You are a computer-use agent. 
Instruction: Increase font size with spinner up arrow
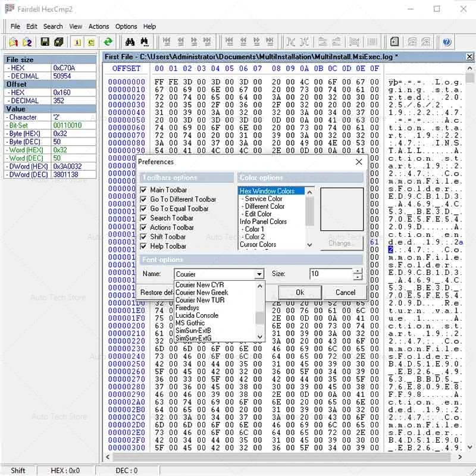point(358,271)
